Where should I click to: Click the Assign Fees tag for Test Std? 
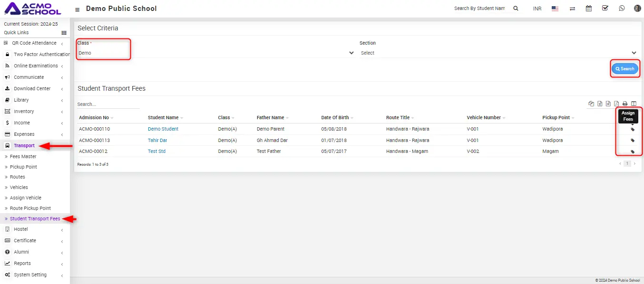tap(633, 151)
